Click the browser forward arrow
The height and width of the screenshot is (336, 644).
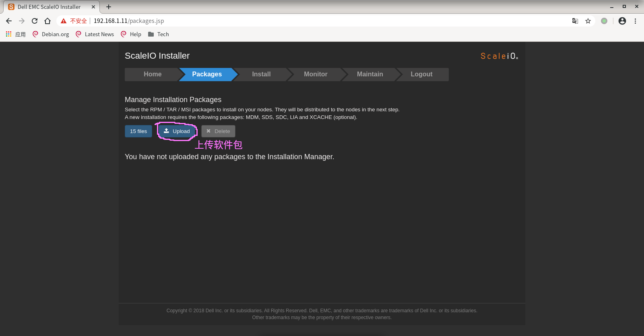(22, 21)
